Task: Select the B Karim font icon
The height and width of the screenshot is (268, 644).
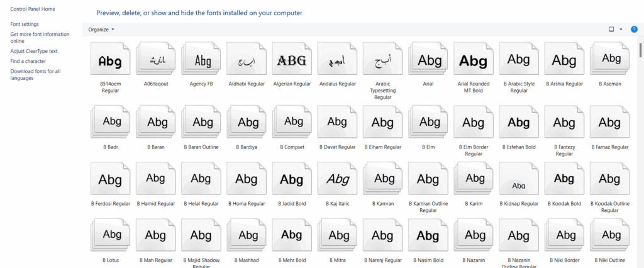Action: [474, 179]
